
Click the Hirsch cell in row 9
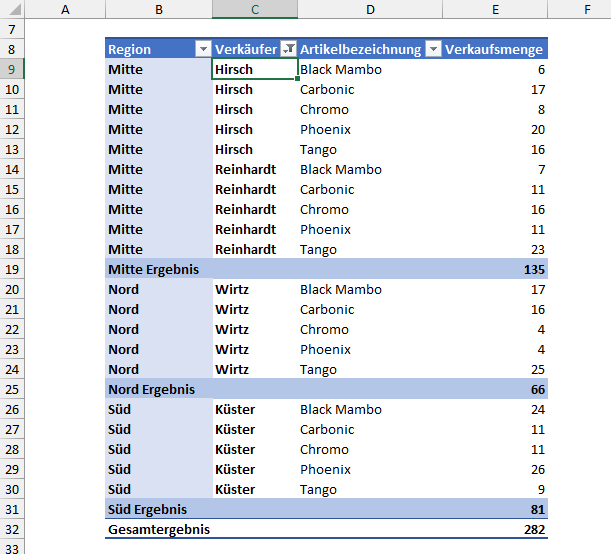click(234, 69)
